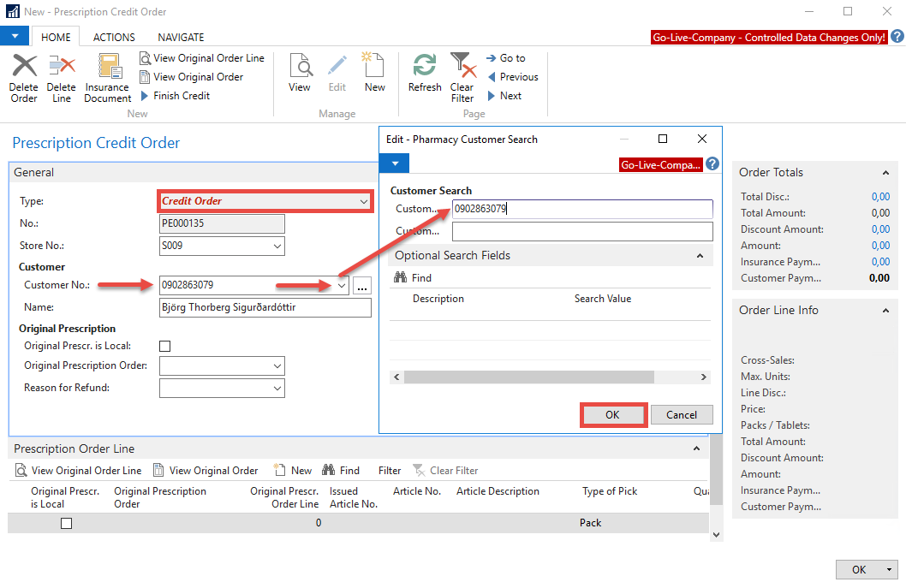The image size is (906, 588).
Task: Click Cancel in the Customer Search dialog
Action: point(682,415)
